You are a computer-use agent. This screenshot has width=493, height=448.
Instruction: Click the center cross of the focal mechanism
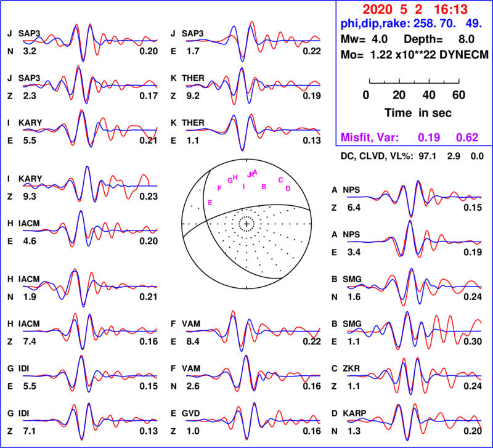click(246, 224)
